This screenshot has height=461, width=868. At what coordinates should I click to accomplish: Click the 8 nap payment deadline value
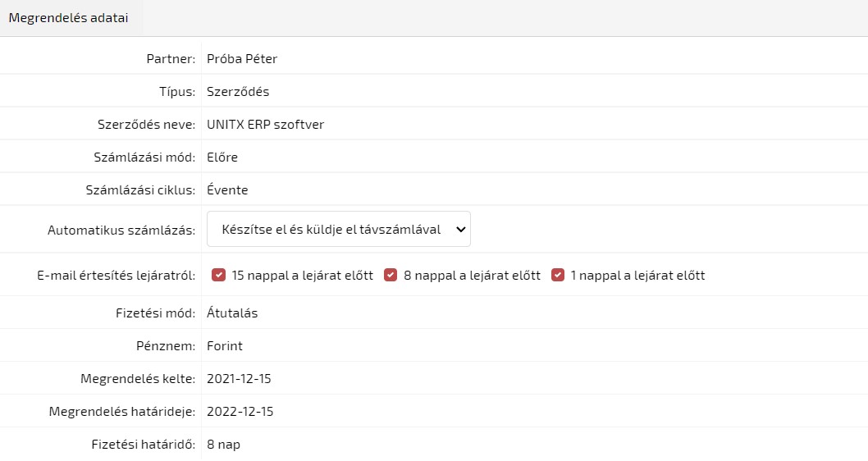pos(223,445)
